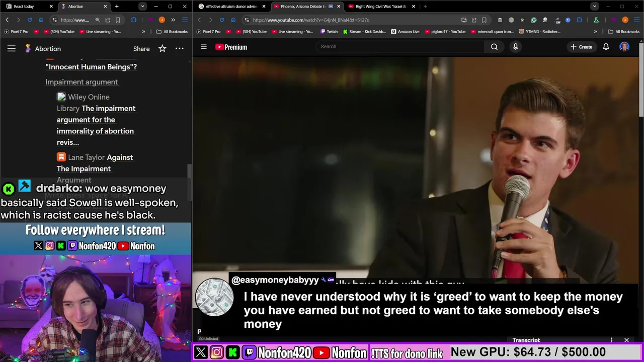Bookmark the Notion page in left browser

click(x=118, y=20)
